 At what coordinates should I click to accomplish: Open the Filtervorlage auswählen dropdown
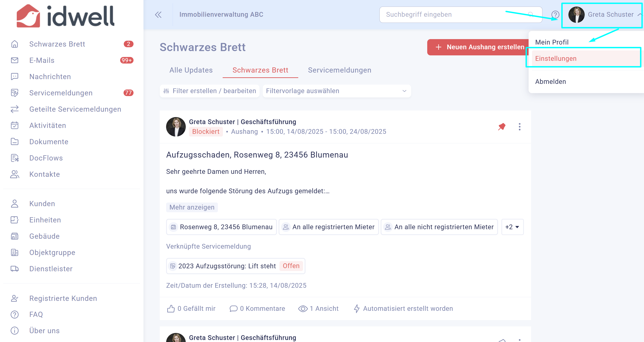pyautogui.click(x=336, y=91)
